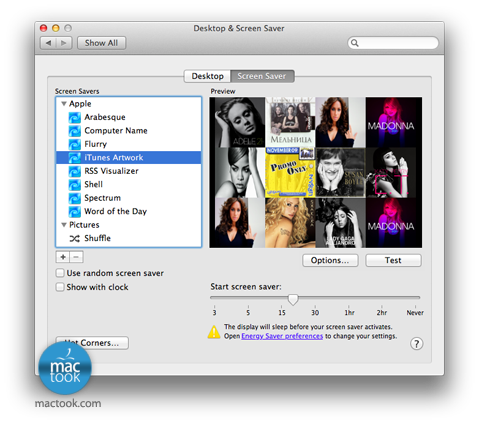Screen dimensions: 479x424
Task: Click the Flurry screen saver icon
Action: point(75,144)
